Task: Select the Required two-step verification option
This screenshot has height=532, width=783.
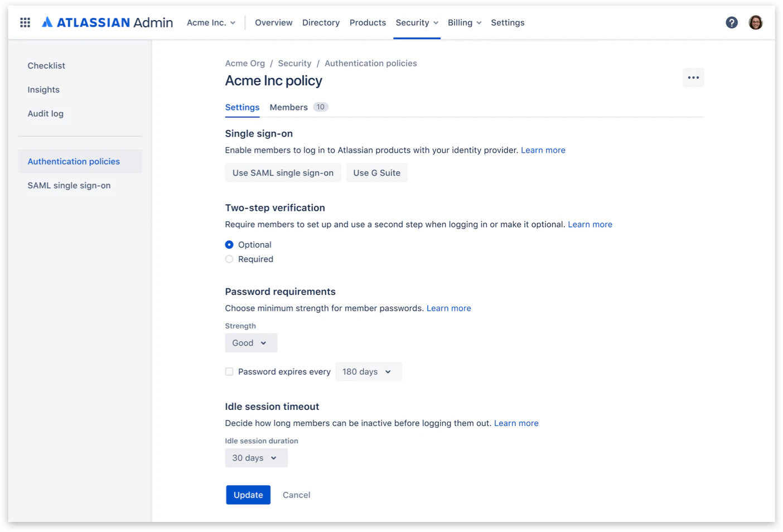Action: (229, 259)
